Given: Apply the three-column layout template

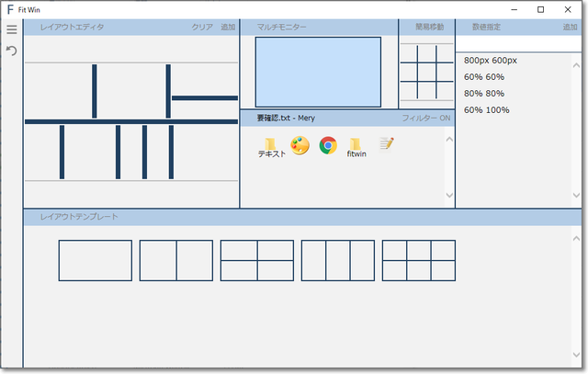Looking at the screenshot, I should [x=338, y=260].
